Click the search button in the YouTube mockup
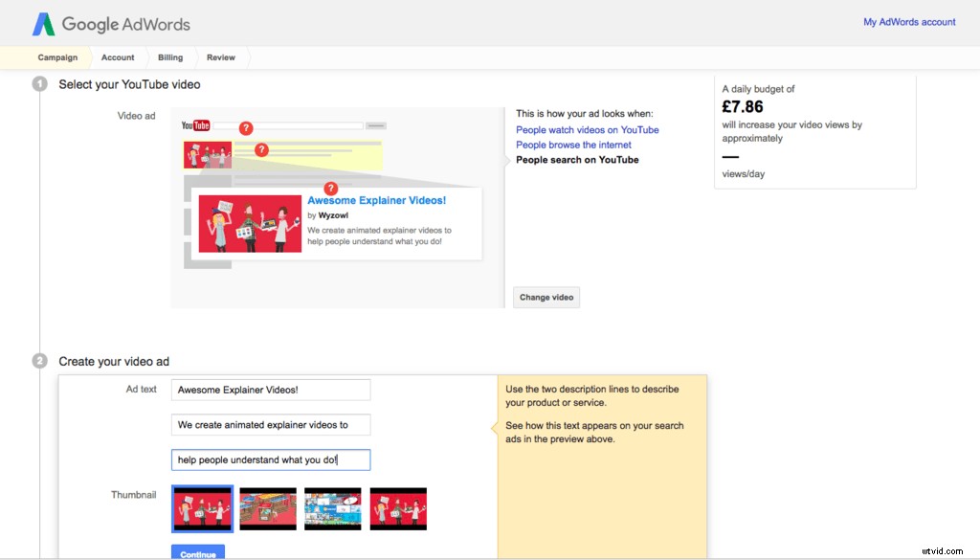The height and width of the screenshot is (560, 980). pyautogui.click(x=375, y=124)
